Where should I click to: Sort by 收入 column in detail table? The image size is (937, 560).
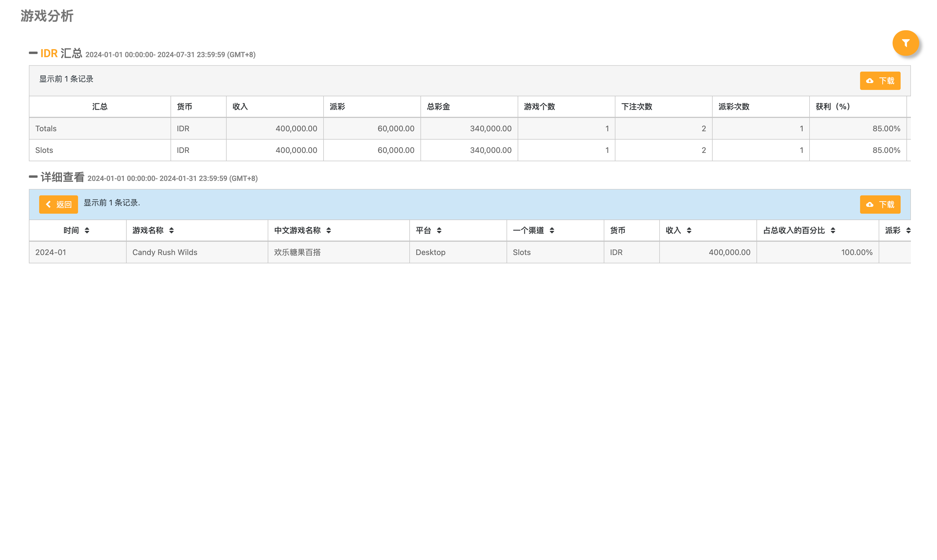point(689,231)
